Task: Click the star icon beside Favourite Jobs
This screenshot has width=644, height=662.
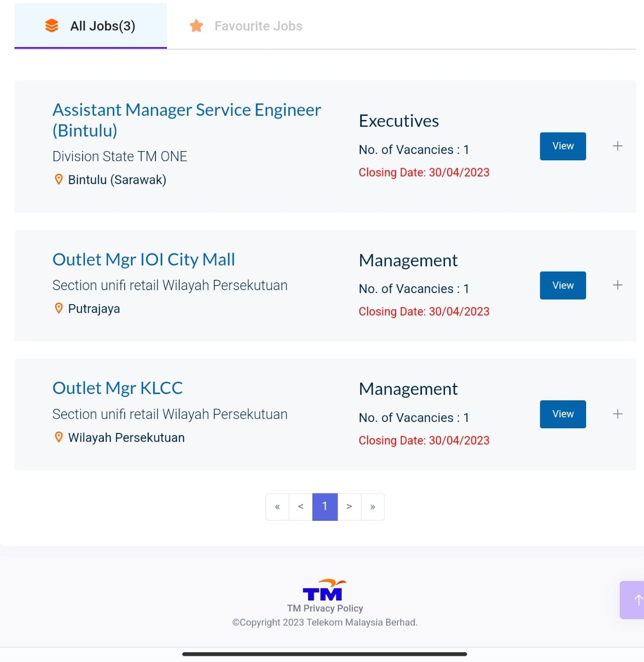Action: 196,26
